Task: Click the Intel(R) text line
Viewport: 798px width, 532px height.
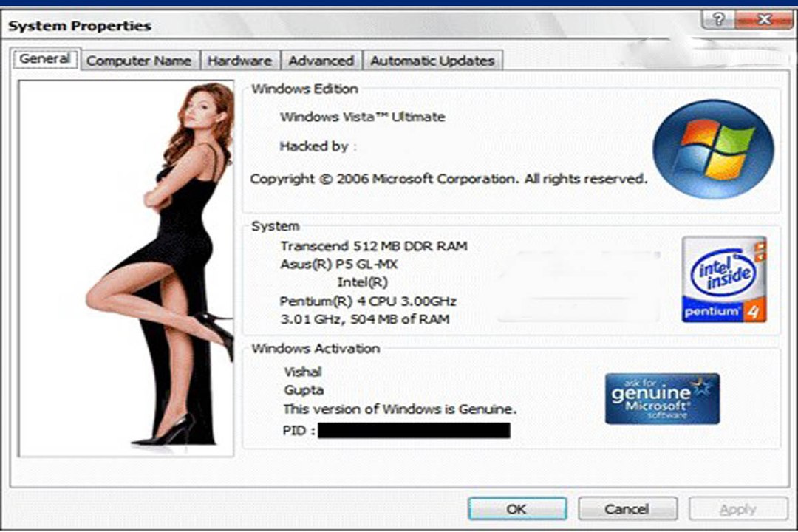Action: [362, 282]
